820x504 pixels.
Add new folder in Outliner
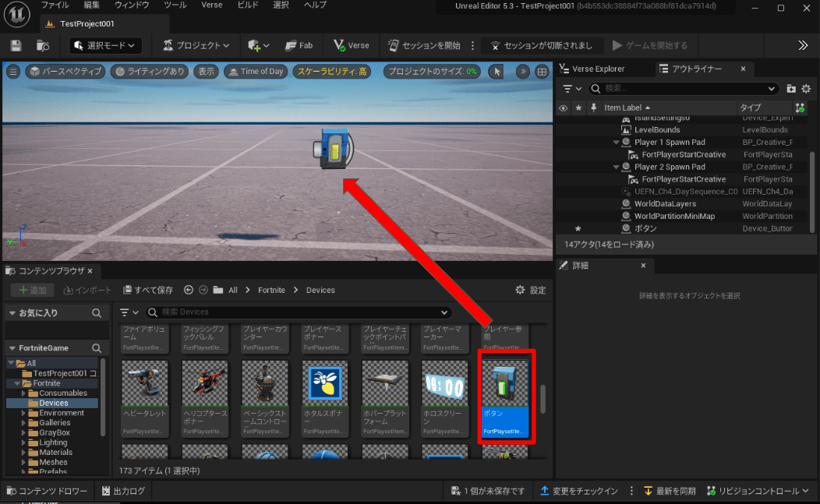click(791, 89)
